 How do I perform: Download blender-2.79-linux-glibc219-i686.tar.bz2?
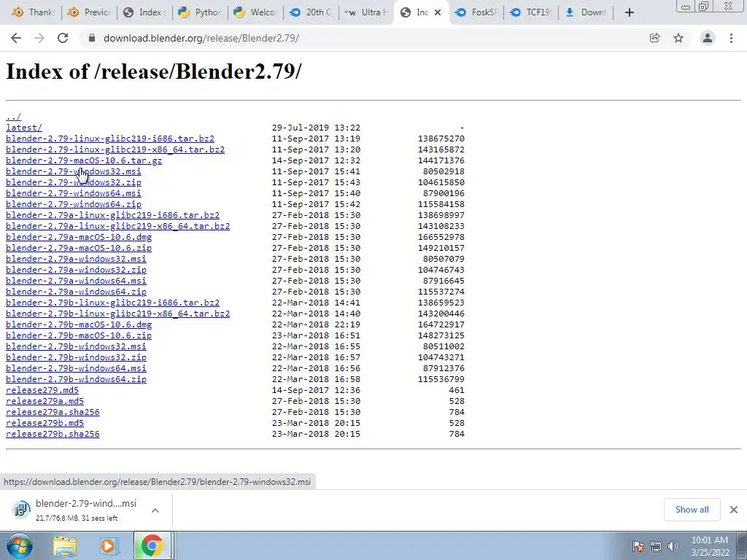tap(110, 139)
